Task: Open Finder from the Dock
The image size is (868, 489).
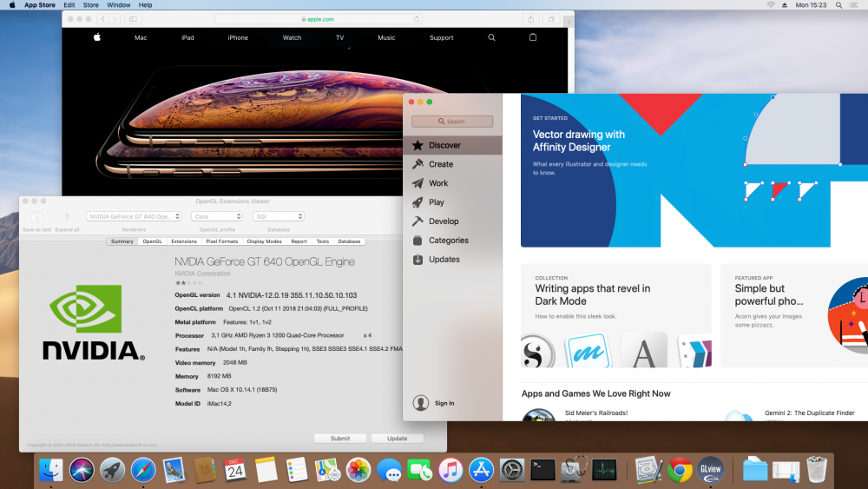Action: pos(51,471)
